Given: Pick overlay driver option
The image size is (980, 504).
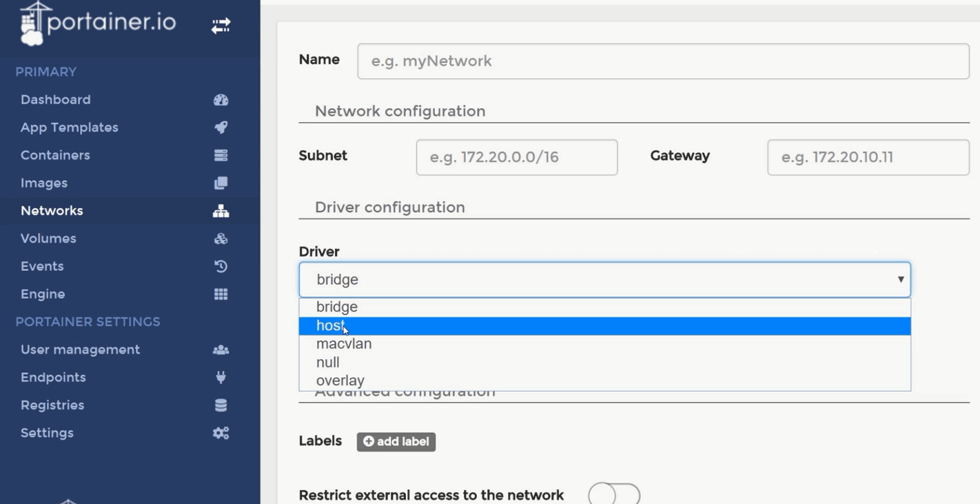Looking at the screenshot, I should pyautogui.click(x=604, y=381).
